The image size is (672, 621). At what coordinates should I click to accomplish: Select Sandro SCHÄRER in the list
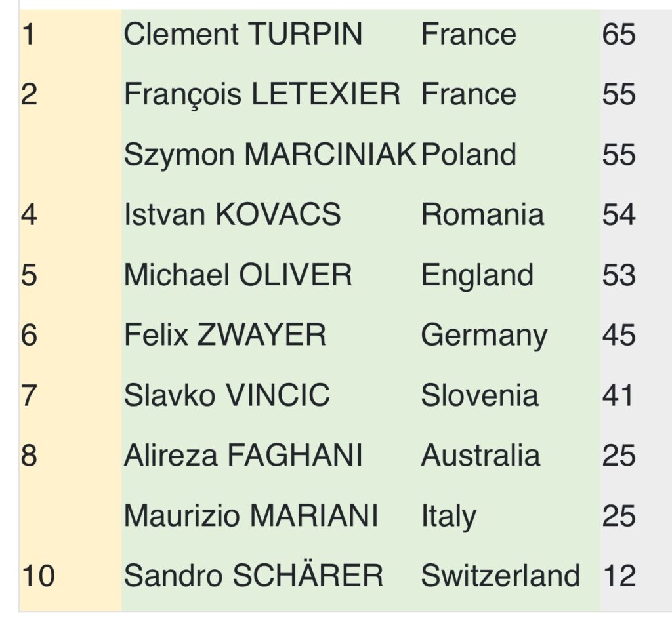pyautogui.click(x=253, y=576)
